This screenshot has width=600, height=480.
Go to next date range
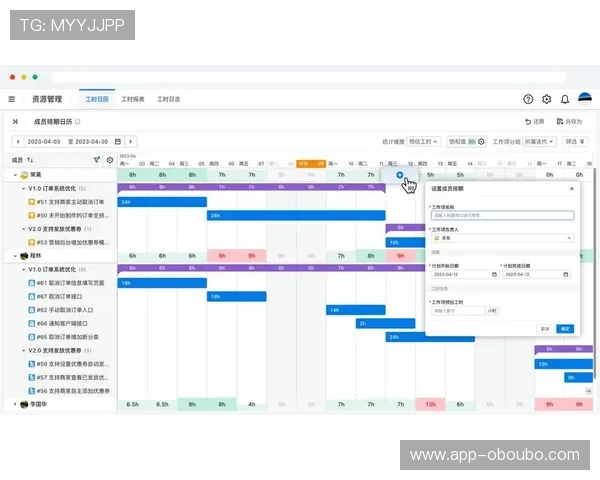pos(130,142)
